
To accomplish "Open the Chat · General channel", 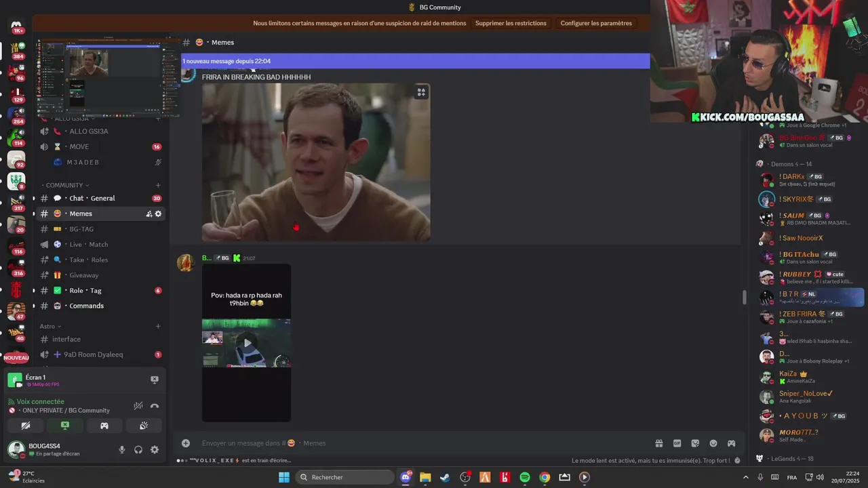I will click(x=100, y=198).
